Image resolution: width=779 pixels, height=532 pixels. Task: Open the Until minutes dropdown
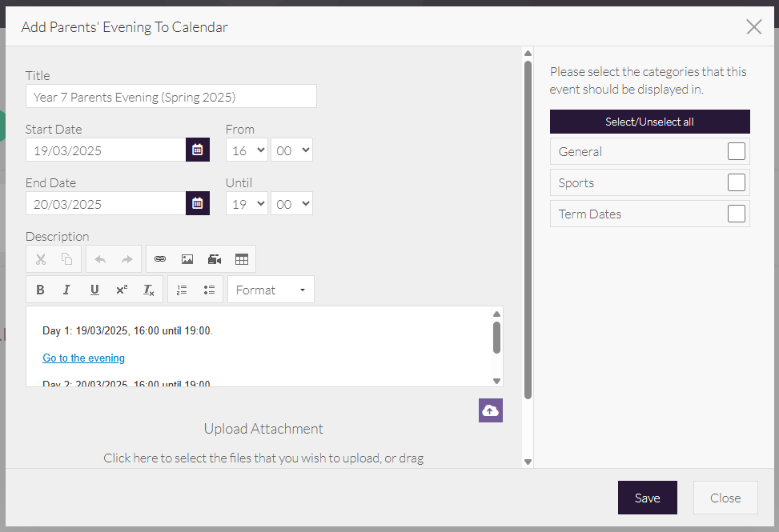click(x=291, y=204)
